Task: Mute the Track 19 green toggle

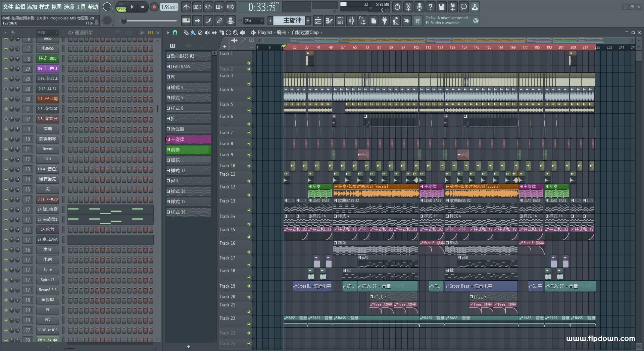Action: 249,286
